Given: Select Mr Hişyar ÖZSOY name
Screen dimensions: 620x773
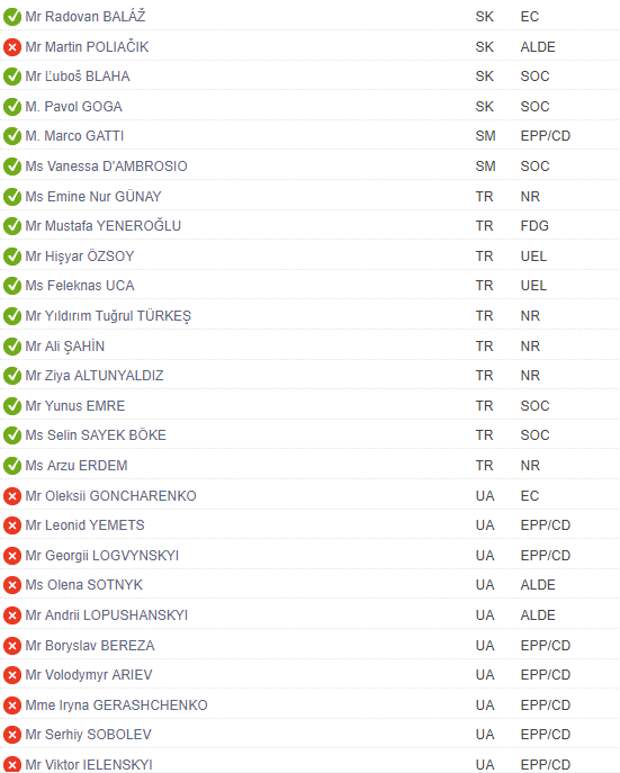Looking at the screenshot, I should (x=79, y=256).
